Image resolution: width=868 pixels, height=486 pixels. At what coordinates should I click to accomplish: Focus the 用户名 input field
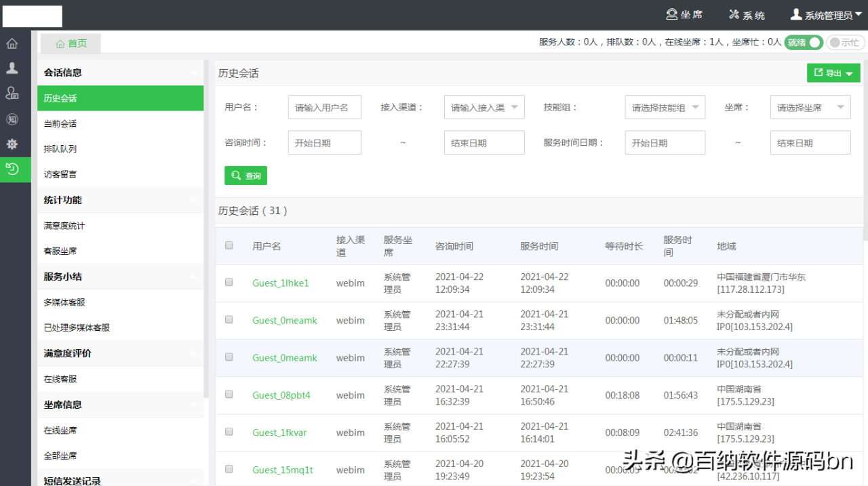pos(325,107)
